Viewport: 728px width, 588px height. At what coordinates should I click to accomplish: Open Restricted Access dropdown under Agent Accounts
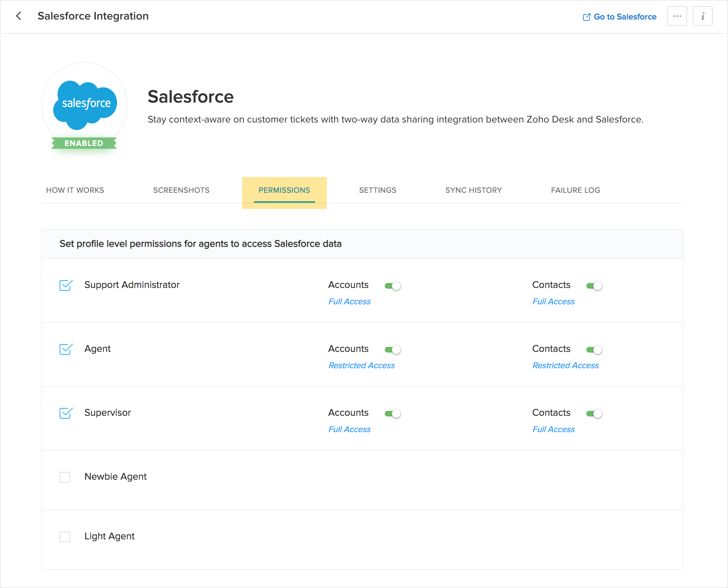(x=362, y=365)
